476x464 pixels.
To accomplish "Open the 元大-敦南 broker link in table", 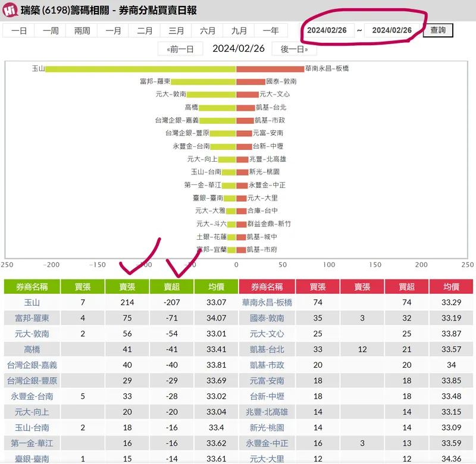I will tap(32, 334).
